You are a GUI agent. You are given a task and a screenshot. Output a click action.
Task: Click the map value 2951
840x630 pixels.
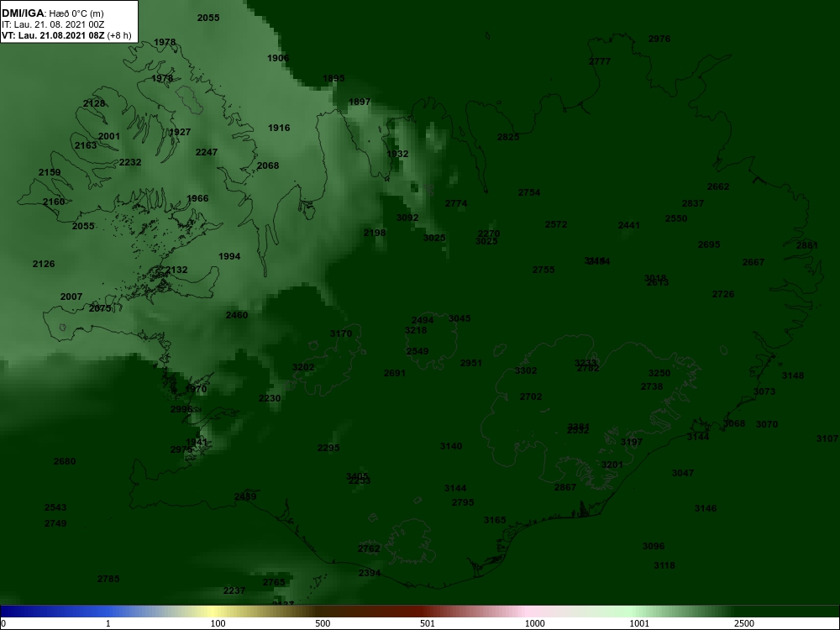(471, 363)
